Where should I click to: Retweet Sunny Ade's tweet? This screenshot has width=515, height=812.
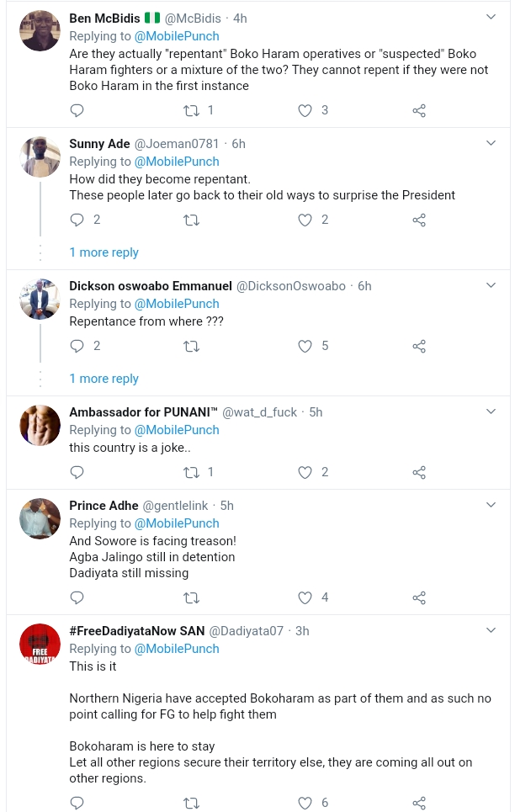(x=191, y=220)
